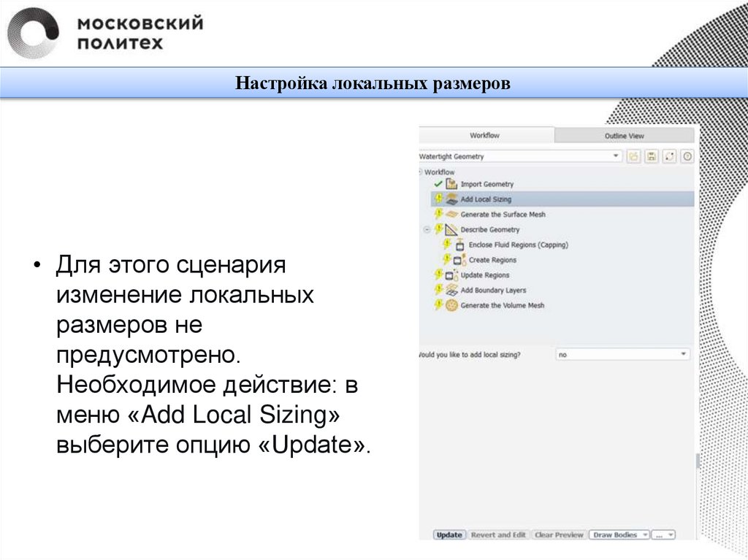Click the Generate the Volume Mesh icon
The height and width of the screenshot is (560, 748).
pyautogui.click(x=451, y=305)
